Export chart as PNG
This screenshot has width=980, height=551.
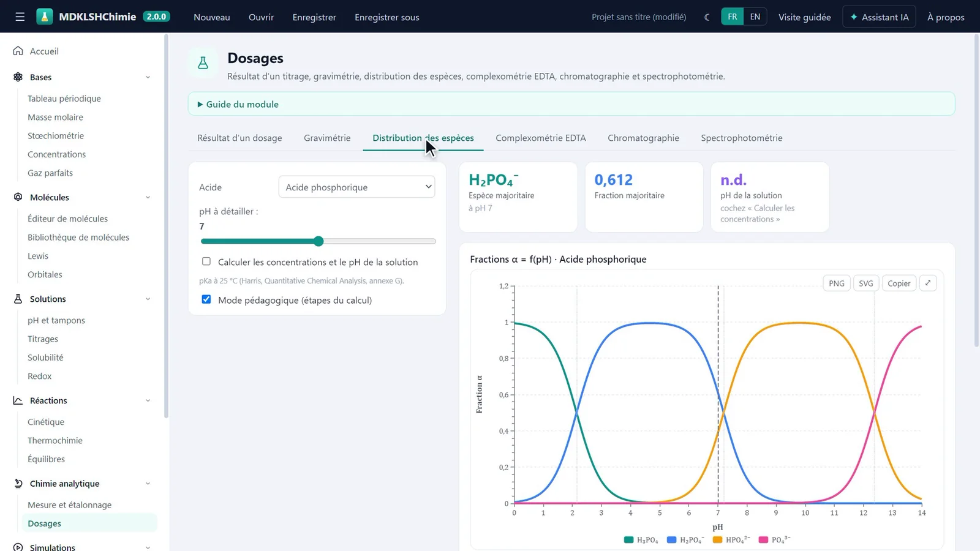[837, 283]
